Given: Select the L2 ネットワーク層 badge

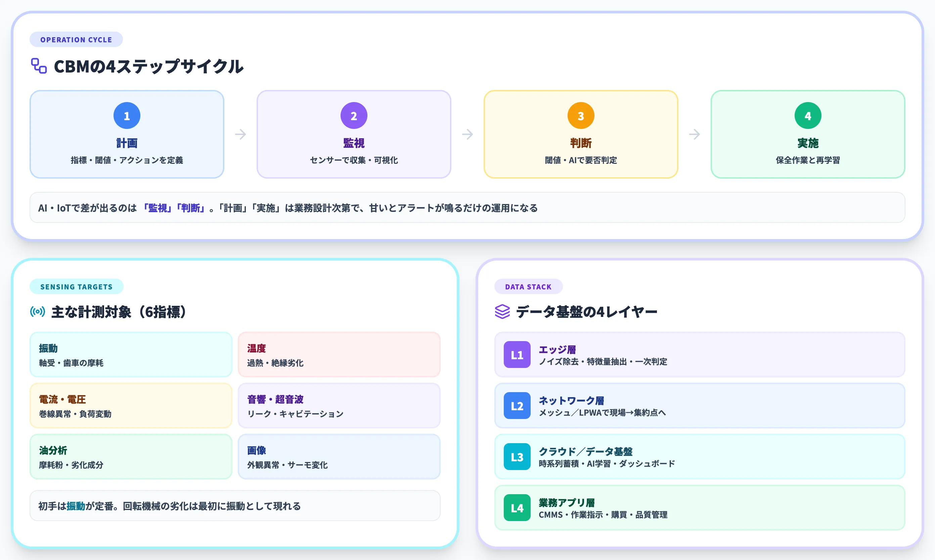Looking at the screenshot, I should coord(517,406).
